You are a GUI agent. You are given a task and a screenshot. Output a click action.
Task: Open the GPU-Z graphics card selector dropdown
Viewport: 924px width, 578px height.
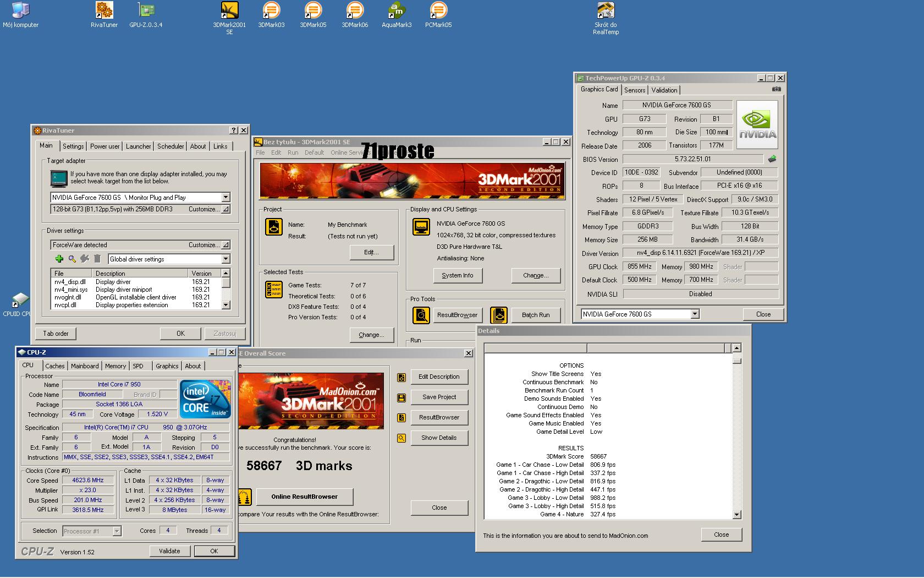click(x=695, y=314)
